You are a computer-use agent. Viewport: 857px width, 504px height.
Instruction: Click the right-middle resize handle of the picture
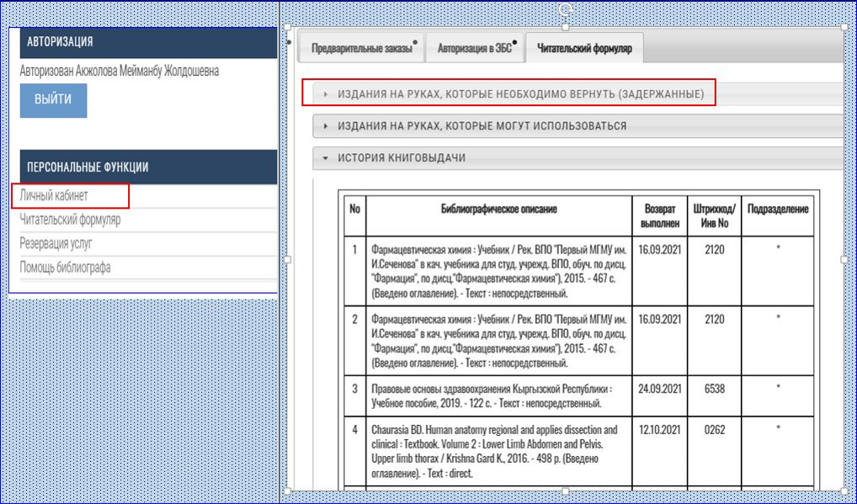844,260
